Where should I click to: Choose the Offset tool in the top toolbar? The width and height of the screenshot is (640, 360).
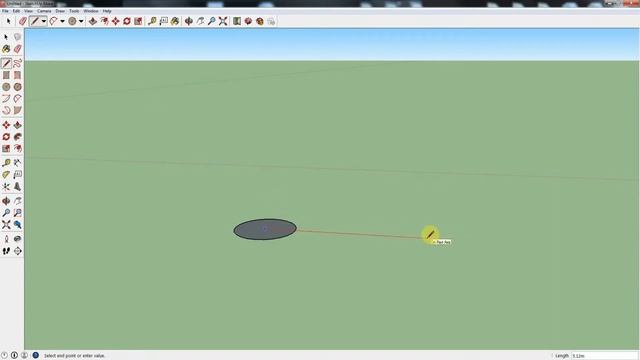(x=104, y=21)
